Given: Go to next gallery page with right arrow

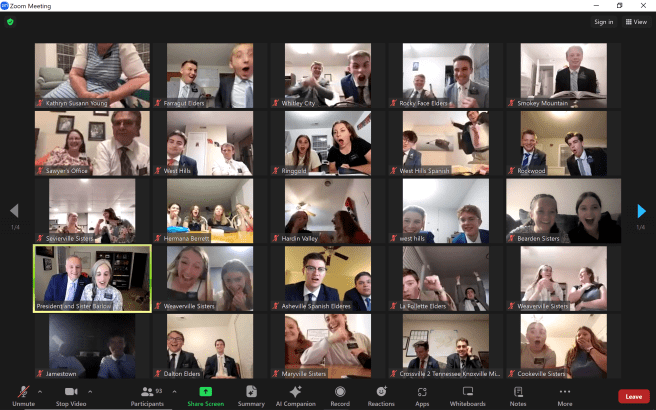Looking at the screenshot, I should tap(641, 210).
